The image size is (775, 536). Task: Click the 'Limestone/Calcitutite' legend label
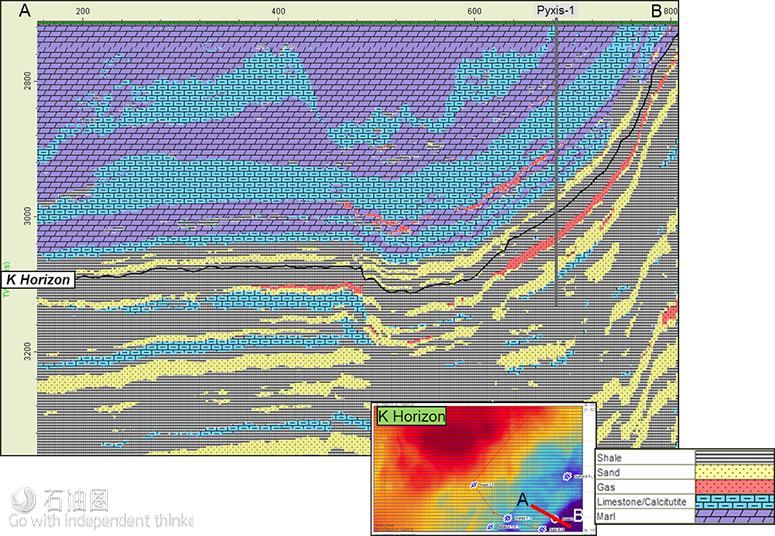(642, 502)
